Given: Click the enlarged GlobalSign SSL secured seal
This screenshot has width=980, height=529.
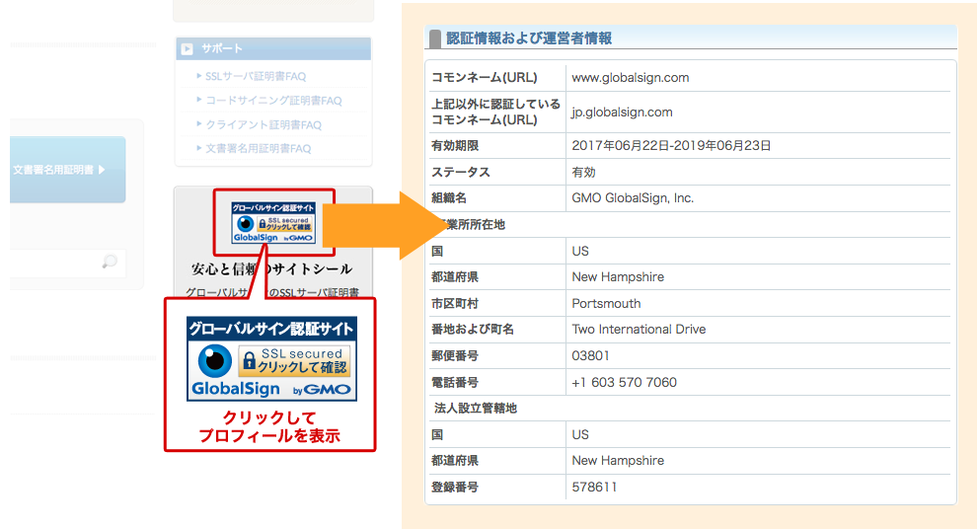Looking at the screenshot, I should click(x=271, y=359).
